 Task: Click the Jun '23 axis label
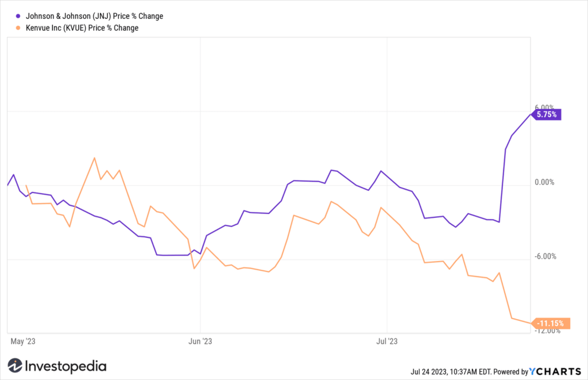coord(200,341)
